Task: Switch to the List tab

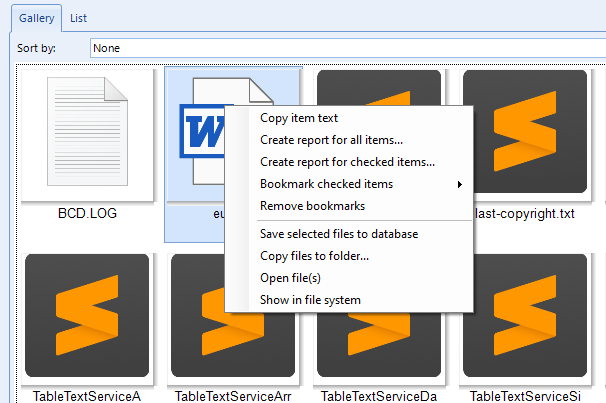Action: [x=78, y=17]
